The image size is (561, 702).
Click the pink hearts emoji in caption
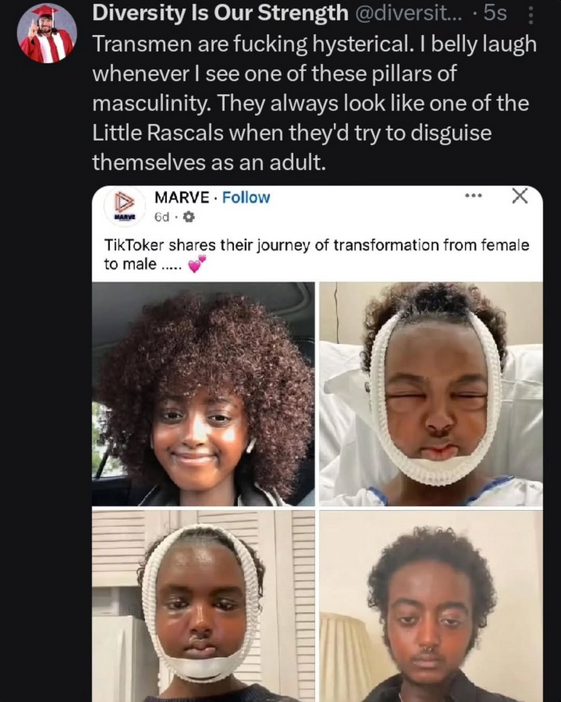[x=197, y=264]
